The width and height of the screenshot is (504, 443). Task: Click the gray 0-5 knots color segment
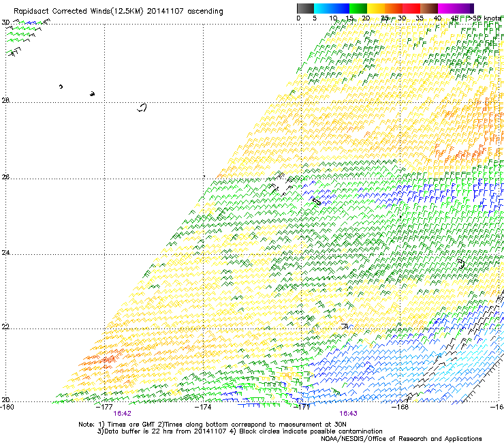pos(305,8)
